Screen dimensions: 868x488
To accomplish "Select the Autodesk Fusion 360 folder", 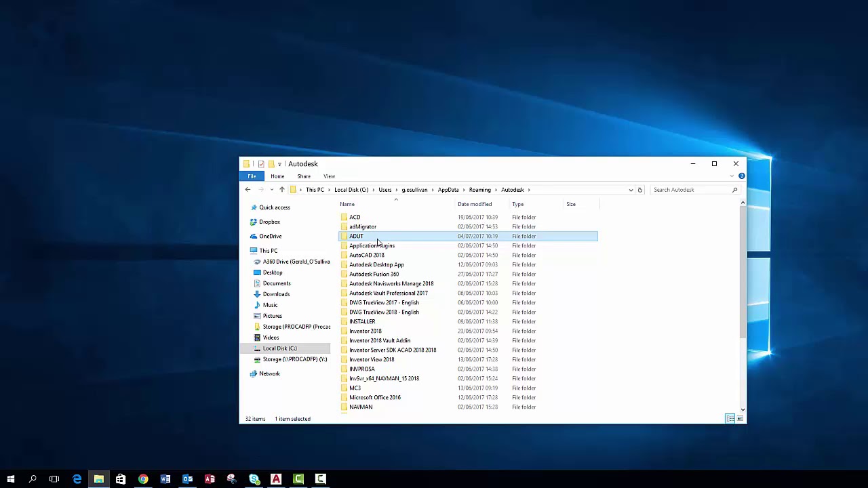I will click(x=374, y=274).
